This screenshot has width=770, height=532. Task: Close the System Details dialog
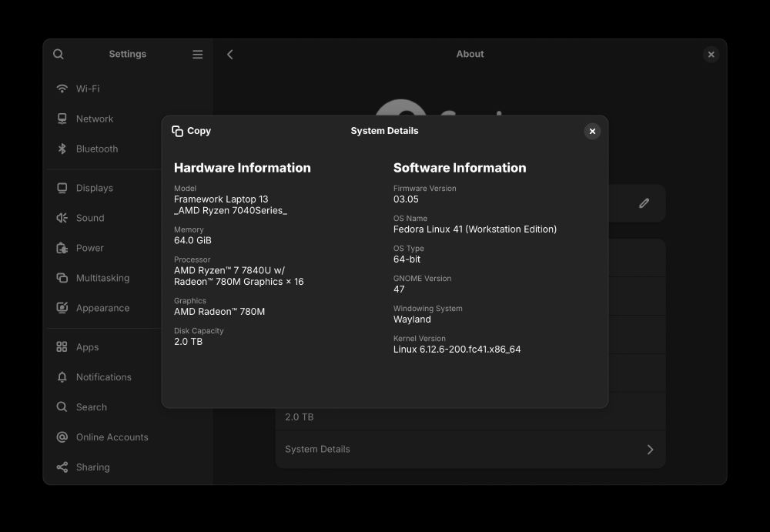[592, 131]
